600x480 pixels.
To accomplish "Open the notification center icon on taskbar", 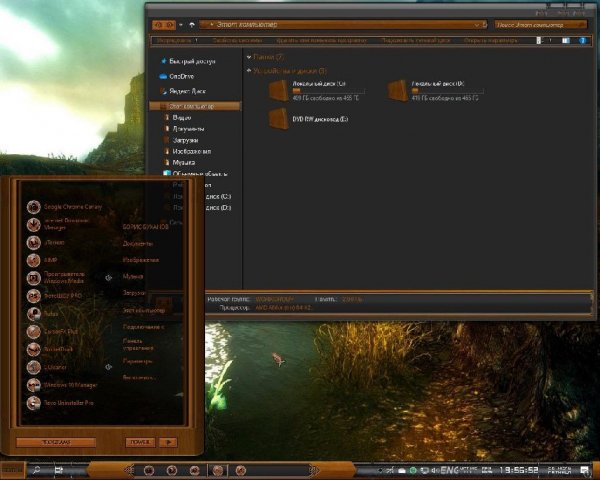I will [585, 470].
